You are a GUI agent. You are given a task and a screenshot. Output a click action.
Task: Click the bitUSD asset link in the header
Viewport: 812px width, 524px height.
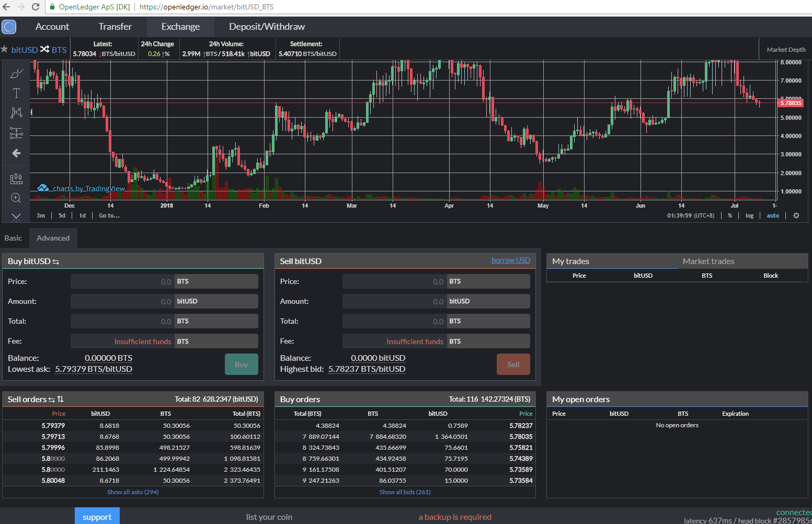pos(25,50)
